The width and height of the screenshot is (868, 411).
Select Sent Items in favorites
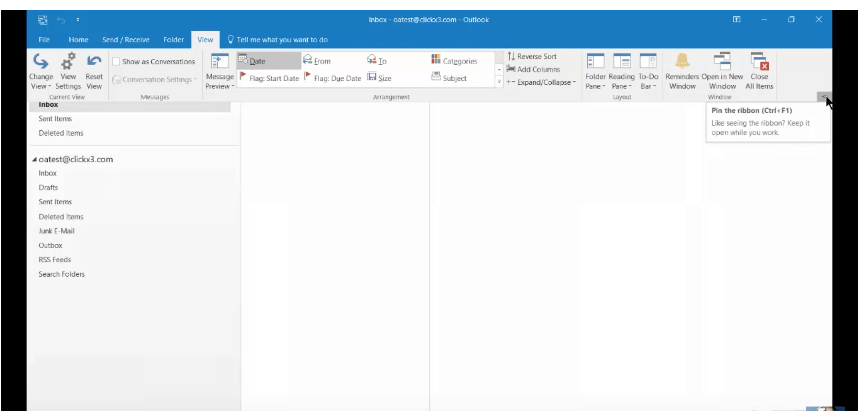coord(55,119)
